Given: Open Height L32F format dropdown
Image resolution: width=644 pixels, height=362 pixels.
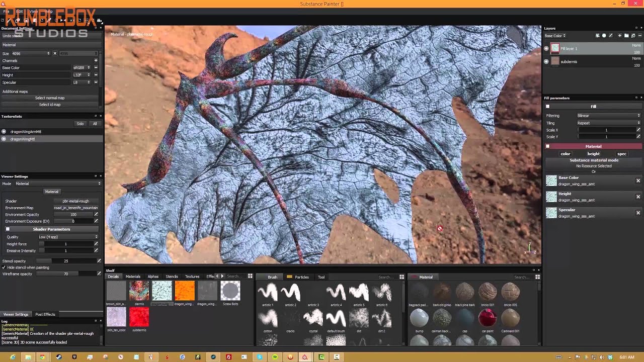Looking at the screenshot, I should [82, 75].
